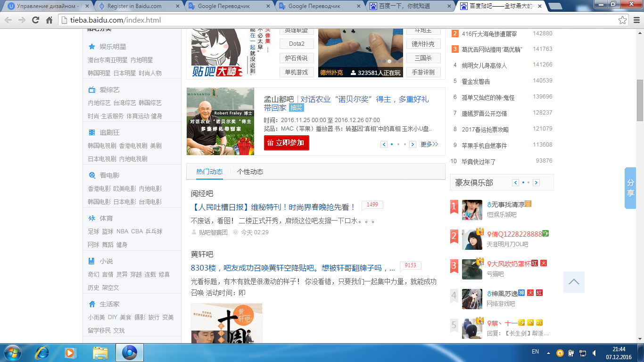Screen dimensions: 644x362
Task: Open the NBA sports subcategory link
Action: click(x=122, y=231)
